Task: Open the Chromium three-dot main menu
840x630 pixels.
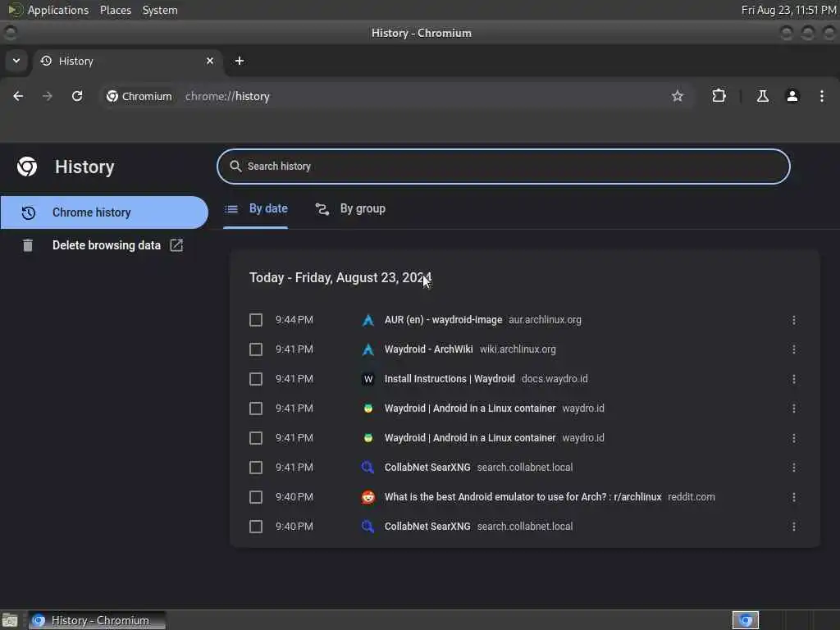Action: click(x=822, y=96)
